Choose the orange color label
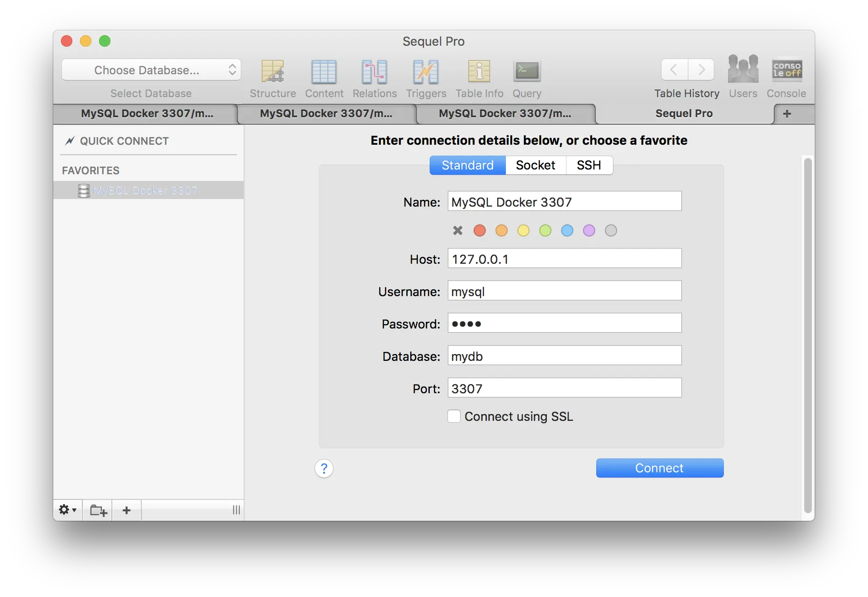 (x=502, y=230)
